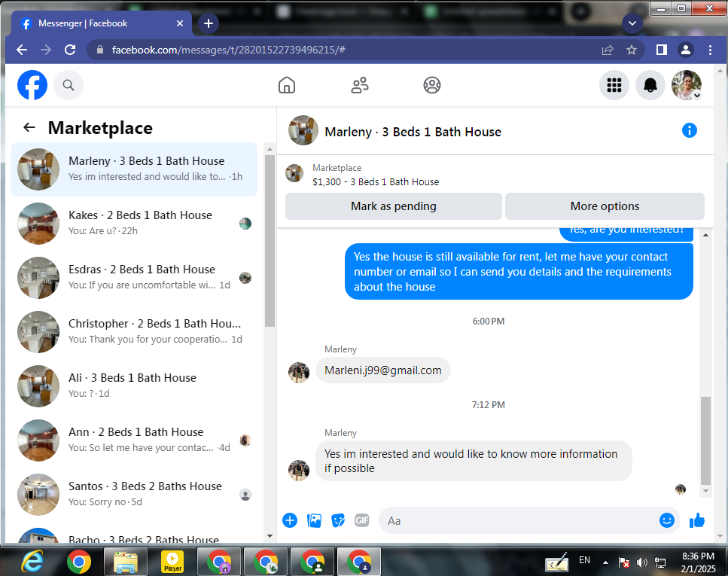Open File Explorer from taskbar

tap(126, 562)
